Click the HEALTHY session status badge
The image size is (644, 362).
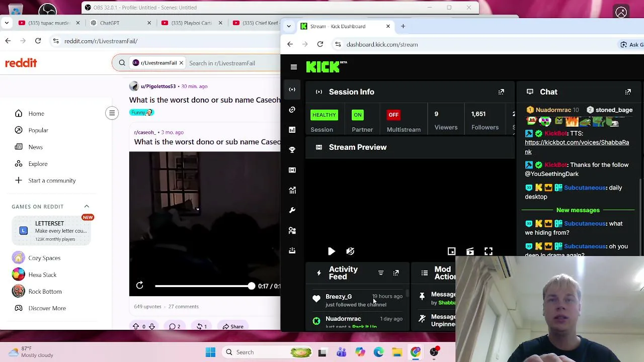coord(324,115)
